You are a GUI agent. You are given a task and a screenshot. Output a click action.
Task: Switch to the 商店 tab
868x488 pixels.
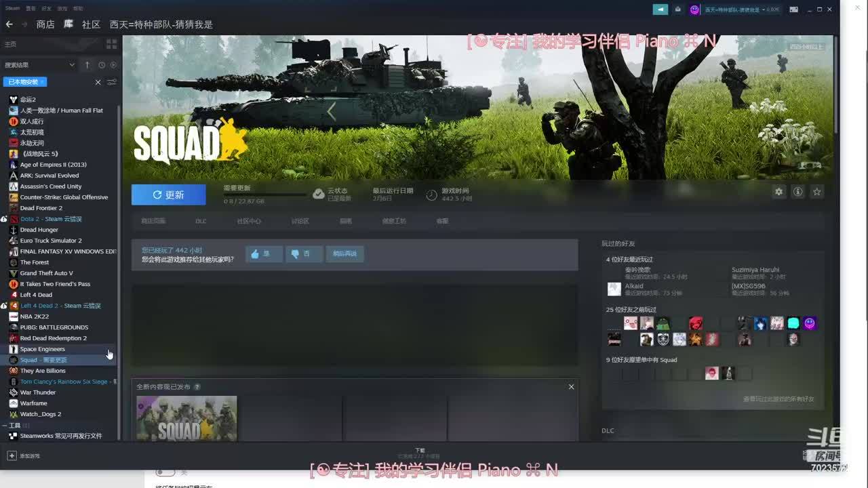(45, 24)
